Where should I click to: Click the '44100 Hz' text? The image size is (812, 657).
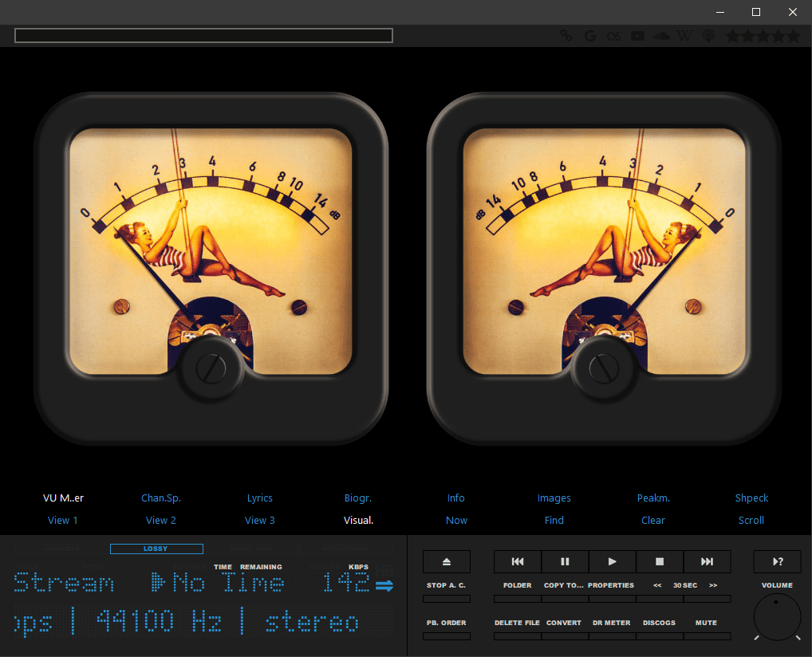pyautogui.click(x=159, y=620)
